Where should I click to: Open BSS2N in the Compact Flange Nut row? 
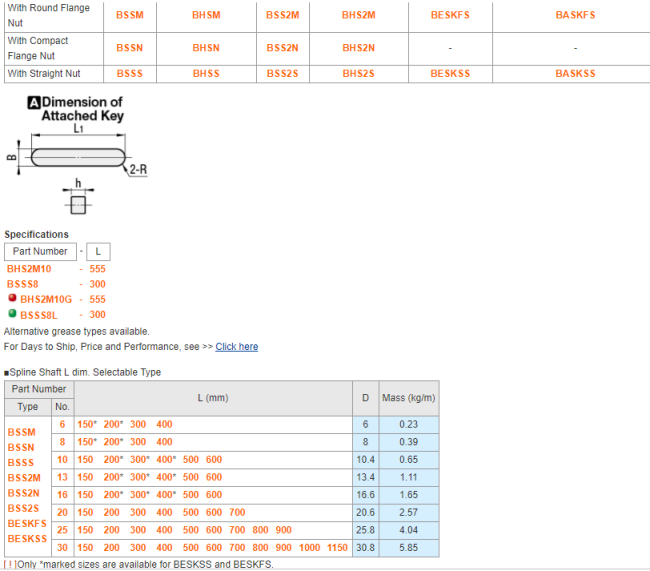click(x=282, y=48)
